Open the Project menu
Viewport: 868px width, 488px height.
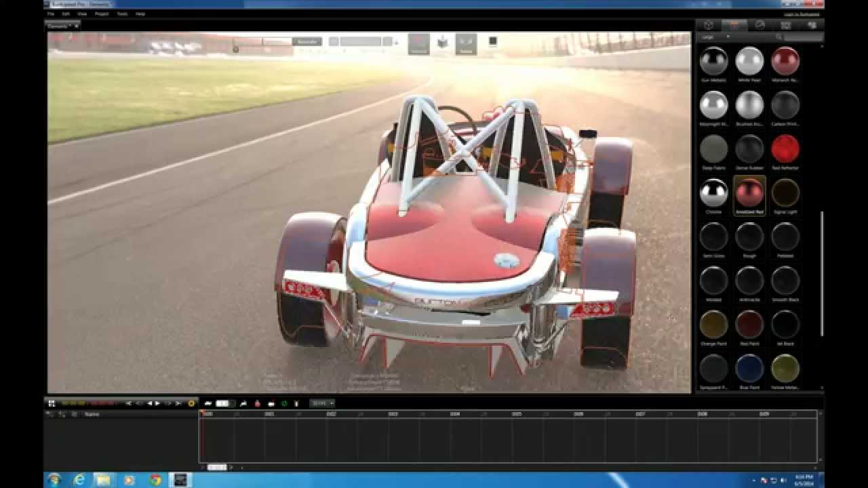pos(102,14)
